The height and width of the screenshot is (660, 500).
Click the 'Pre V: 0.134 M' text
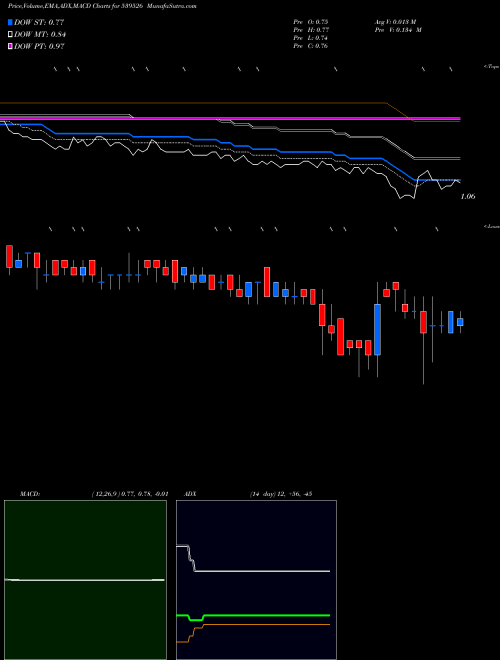398,30
